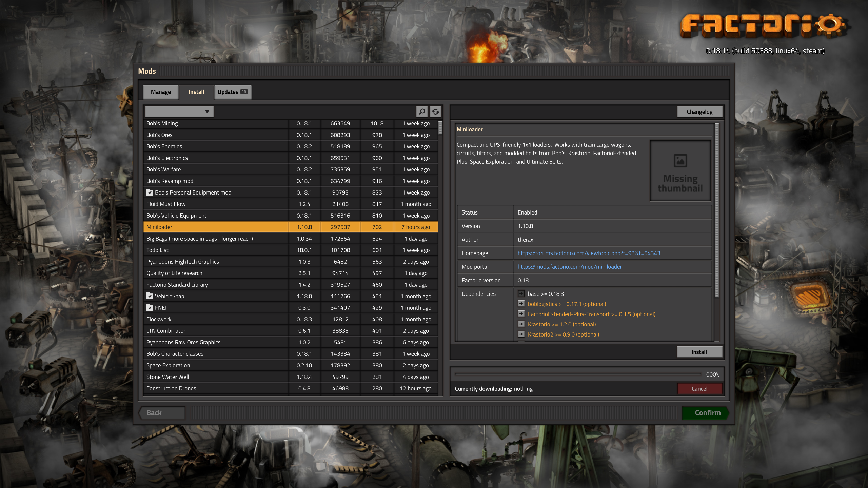Toggle the VehicleSnap checkbox
Viewport: 868px width, 488px height.
(x=150, y=296)
